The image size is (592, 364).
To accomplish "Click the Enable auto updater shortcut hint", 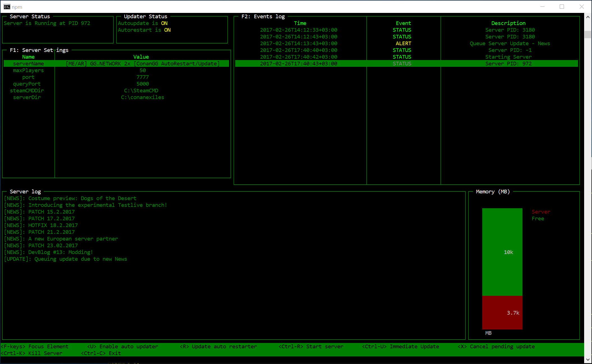I will [x=123, y=347].
